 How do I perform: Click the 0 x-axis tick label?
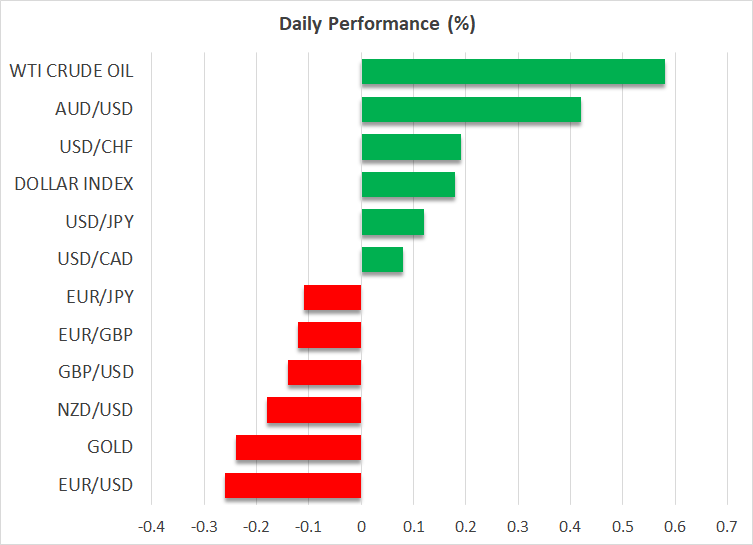coord(361,526)
